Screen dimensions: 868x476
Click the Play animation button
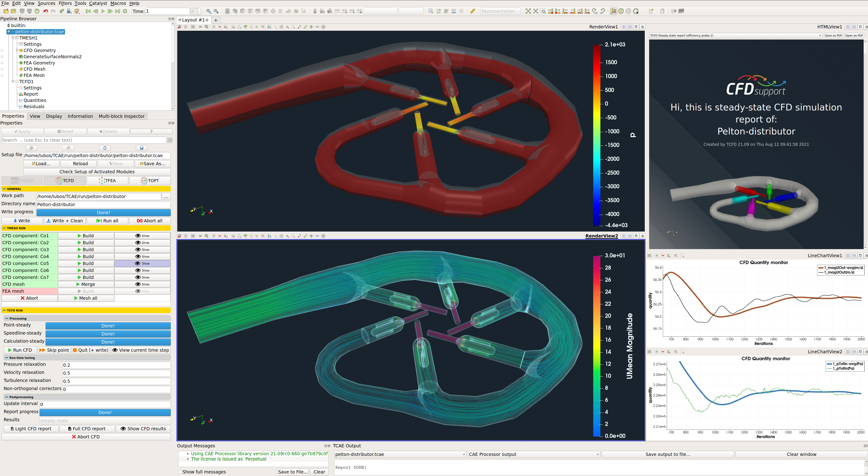(x=103, y=11)
